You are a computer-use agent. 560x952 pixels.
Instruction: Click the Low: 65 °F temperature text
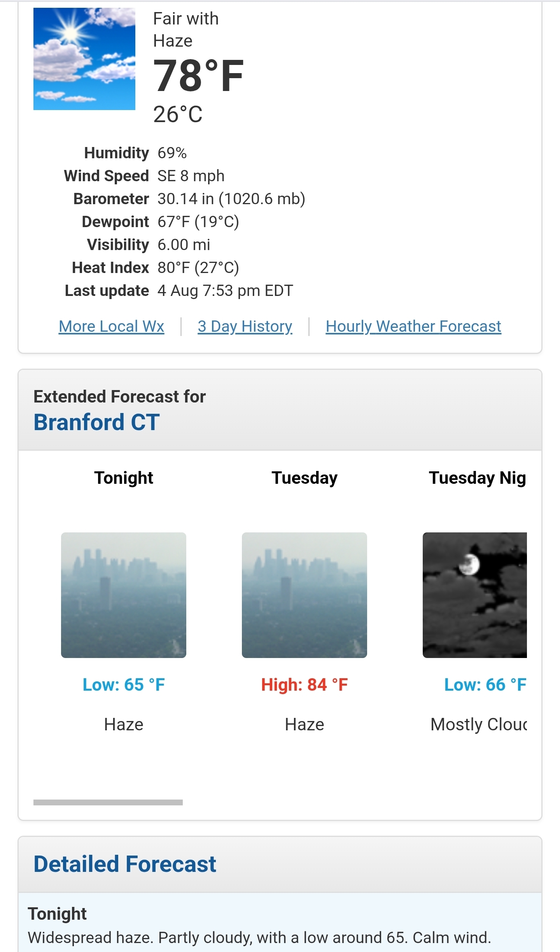coord(124,685)
